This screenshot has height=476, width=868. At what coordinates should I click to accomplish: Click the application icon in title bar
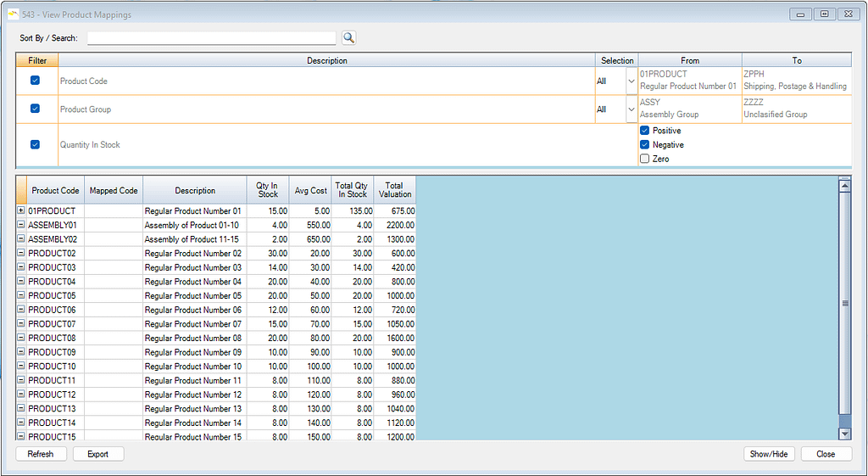pyautogui.click(x=13, y=14)
